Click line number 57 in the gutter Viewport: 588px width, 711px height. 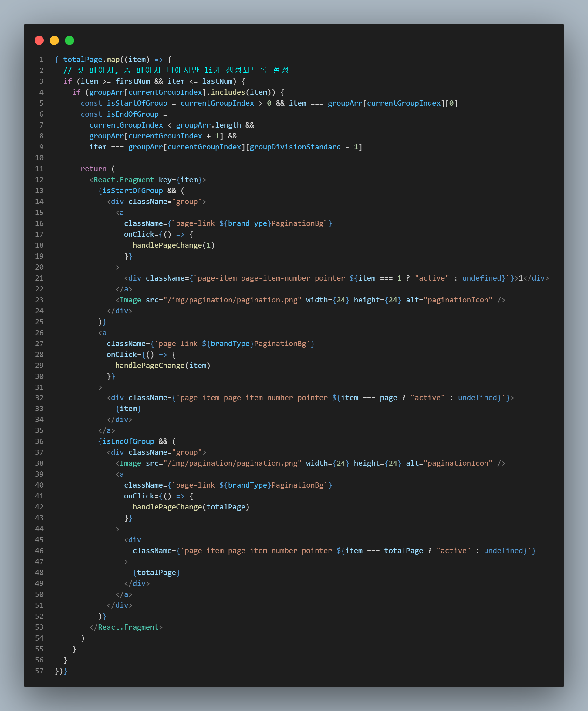(39, 671)
